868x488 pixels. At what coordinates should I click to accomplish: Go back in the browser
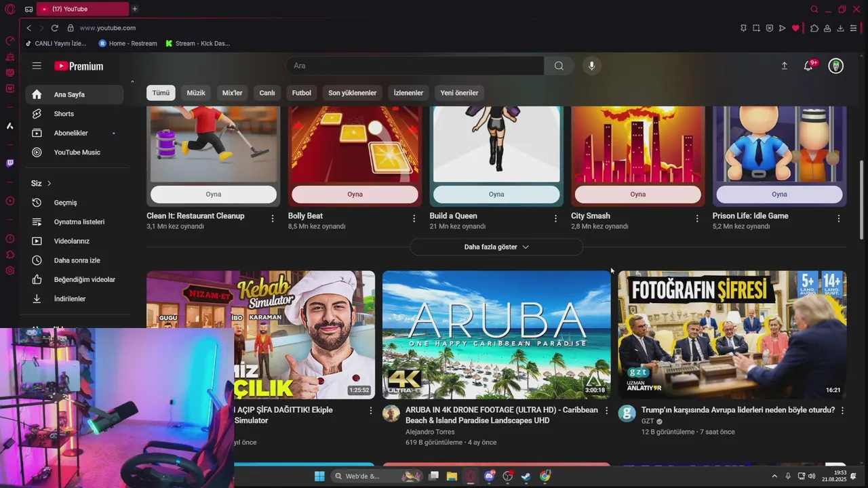pos(29,28)
